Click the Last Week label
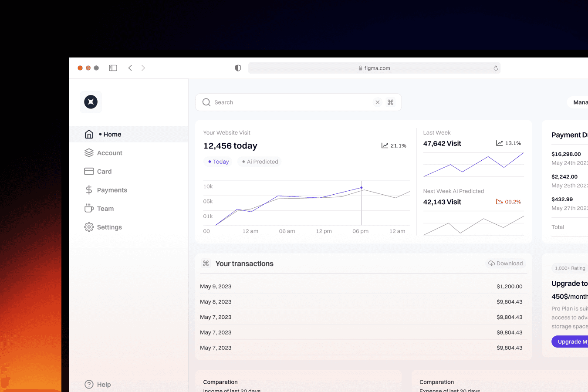Viewport: 588px width, 392px height. (437, 132)
